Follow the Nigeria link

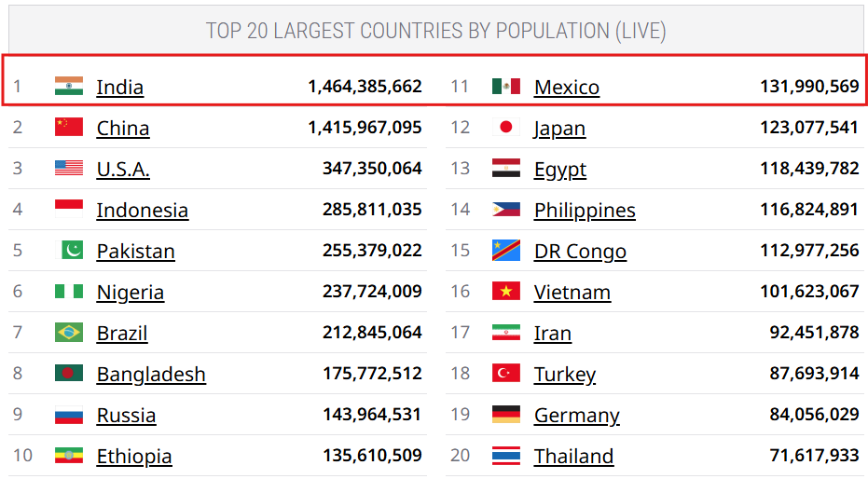(130, 293)
